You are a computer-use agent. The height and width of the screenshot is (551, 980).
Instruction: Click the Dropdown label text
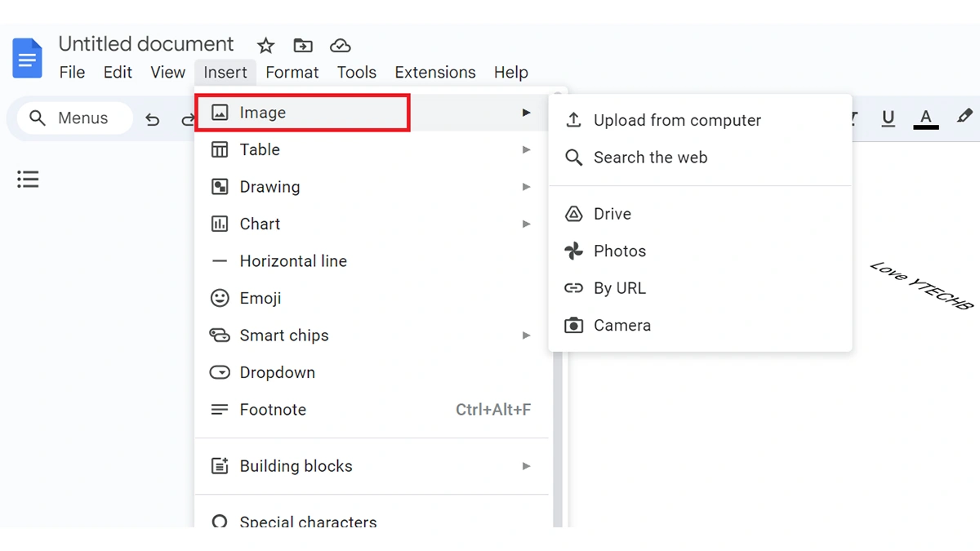[278, 372]
